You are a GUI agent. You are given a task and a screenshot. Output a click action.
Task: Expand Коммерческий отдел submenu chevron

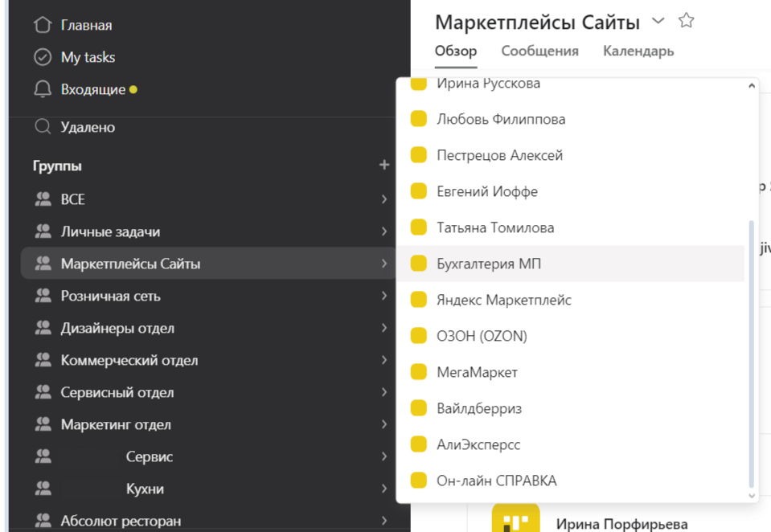(384, 360)
